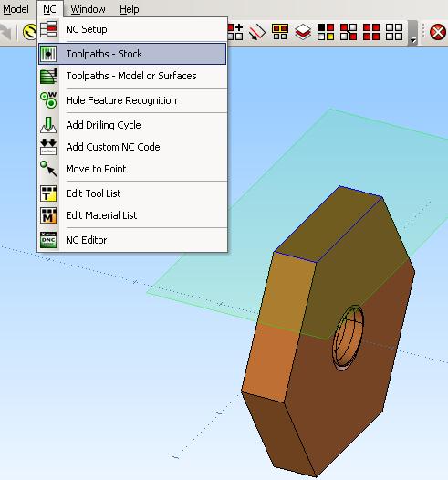Click the Add Custom NC Code icon
The width and height of the screenshot is (448, 480).
48,147
